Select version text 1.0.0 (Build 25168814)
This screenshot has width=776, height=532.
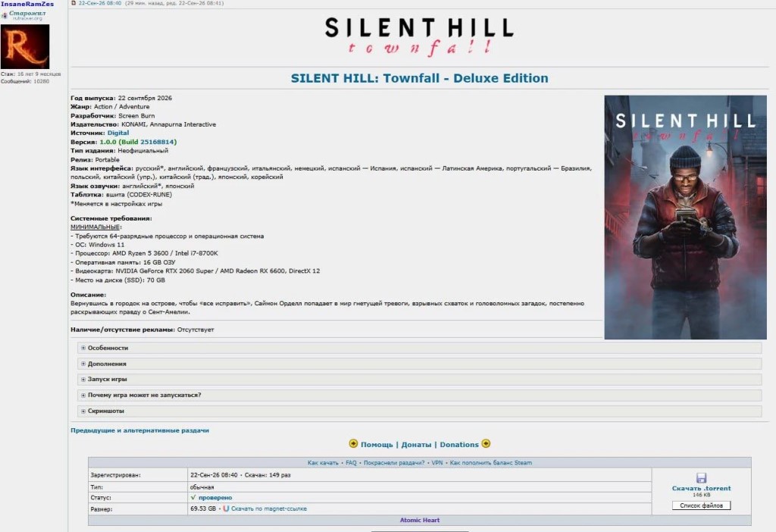tap(138, 142)
